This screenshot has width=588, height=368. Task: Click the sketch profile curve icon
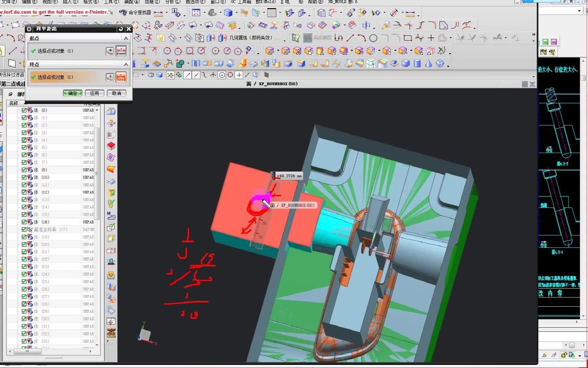(x=339, y=38)
